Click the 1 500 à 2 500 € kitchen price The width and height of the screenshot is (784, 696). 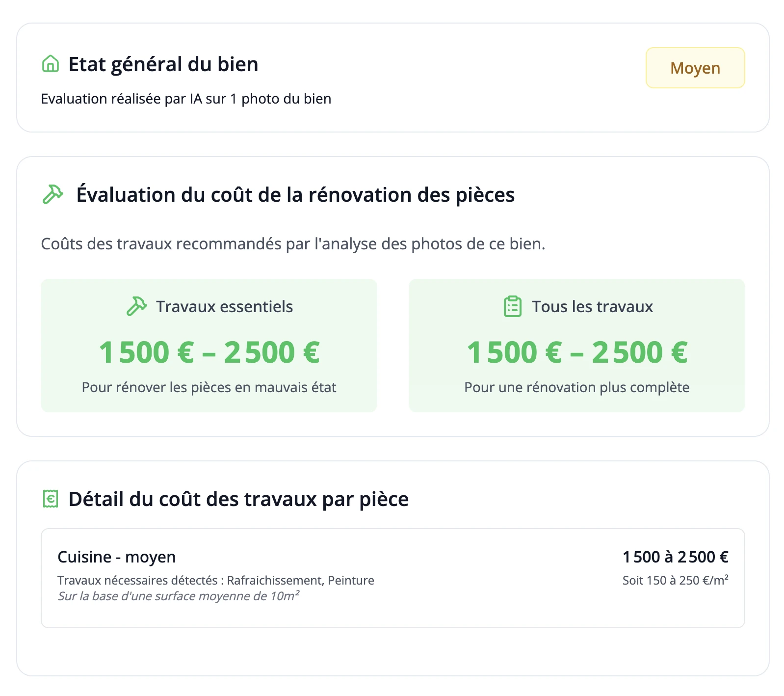pos(675,557)
